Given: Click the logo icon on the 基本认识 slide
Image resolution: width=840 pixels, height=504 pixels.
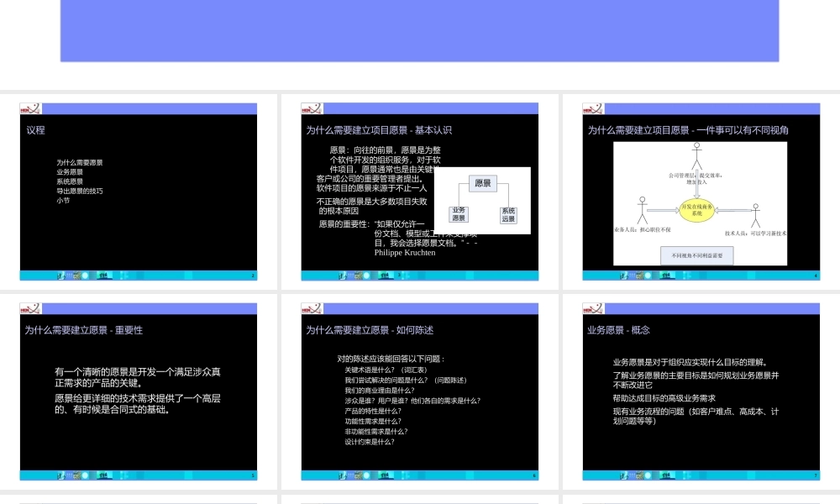Looking at the screenshot, I should [x=312, y=108].
